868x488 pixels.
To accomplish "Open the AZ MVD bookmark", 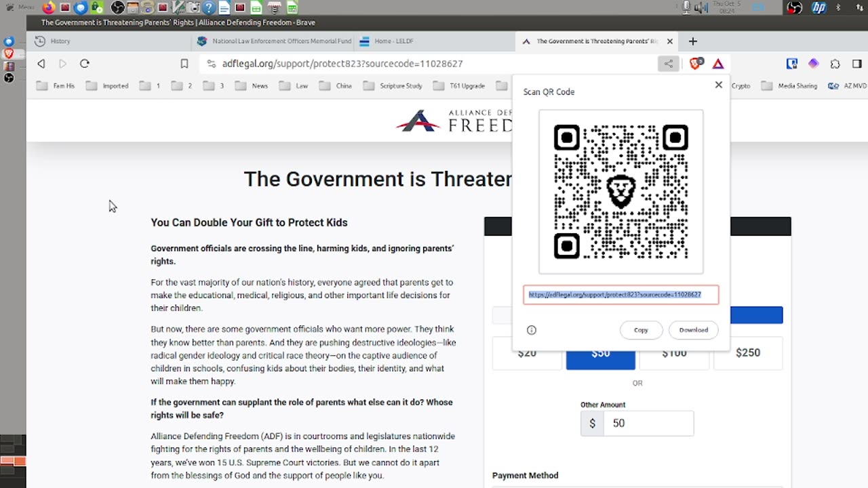I will click(x=848, y=86).
